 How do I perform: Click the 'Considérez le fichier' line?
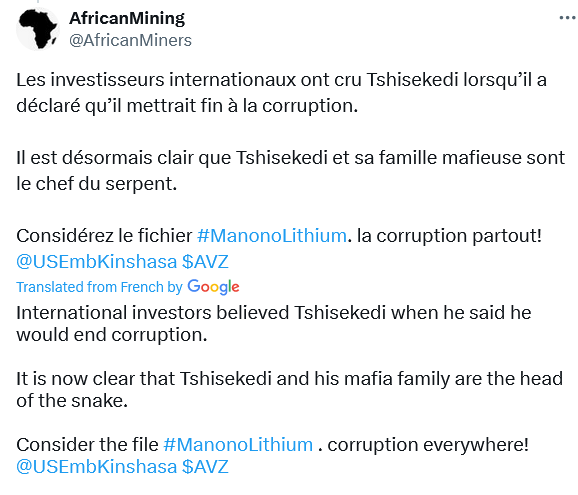pyautogui.click(x=279, y=236)
